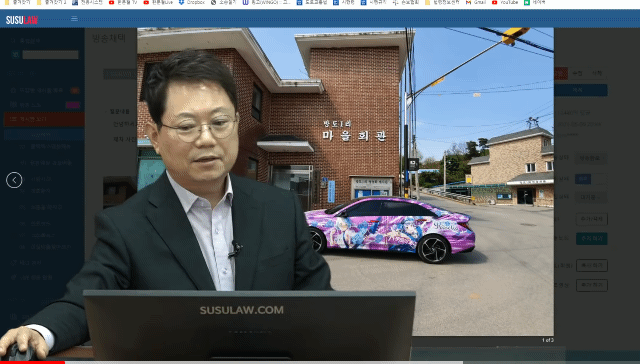Click the Dropbox bookmark icon
The width and height of the screenshot is (640, 364).
(x=181, y=2)
